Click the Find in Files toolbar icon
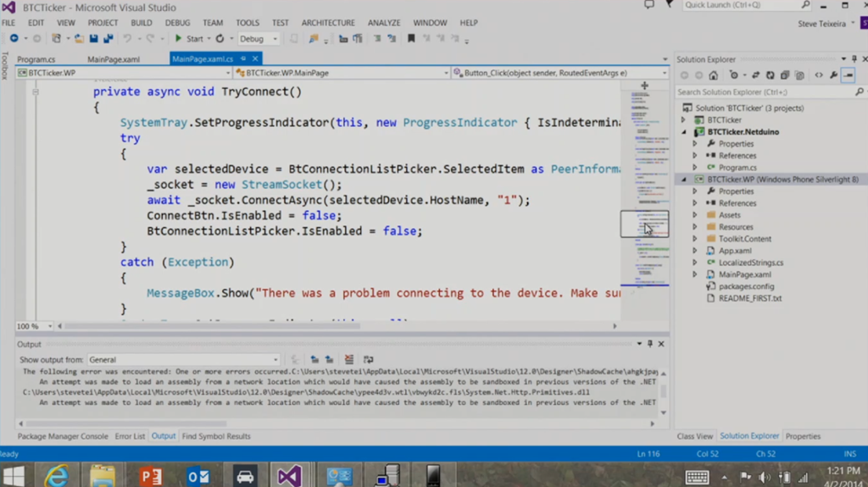 [314, 38]
